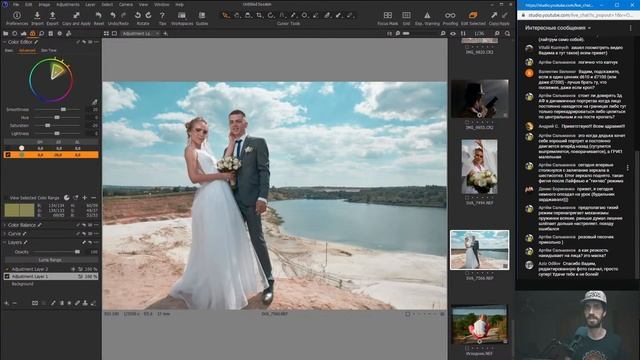This screenshot has width=640, height=360.
Task: Click the Smoothness slider handle
Action: 63,109
